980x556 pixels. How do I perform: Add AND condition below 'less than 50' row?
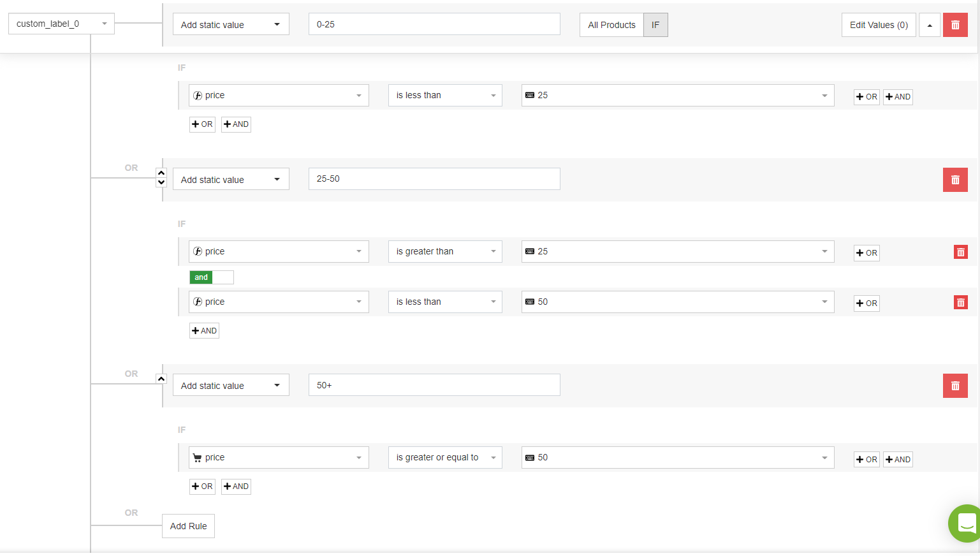tap(204, 331)
